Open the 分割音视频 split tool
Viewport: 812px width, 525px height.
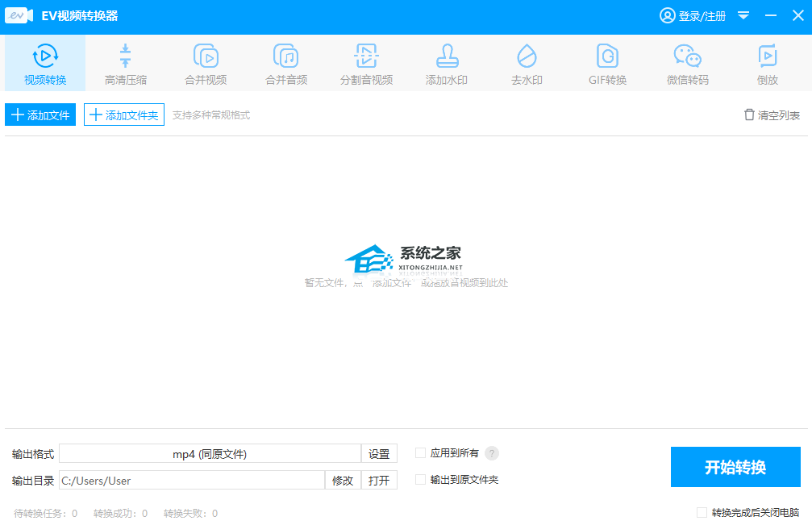(366, 63)
